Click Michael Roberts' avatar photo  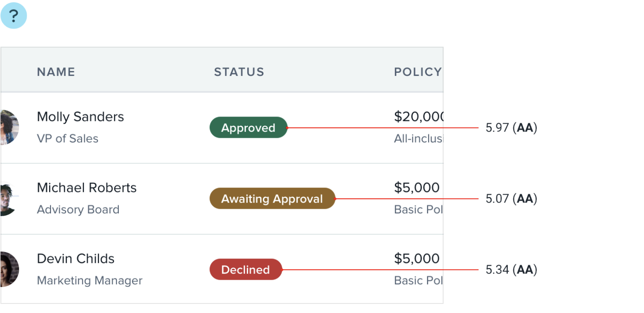click(x=8, y=199)
